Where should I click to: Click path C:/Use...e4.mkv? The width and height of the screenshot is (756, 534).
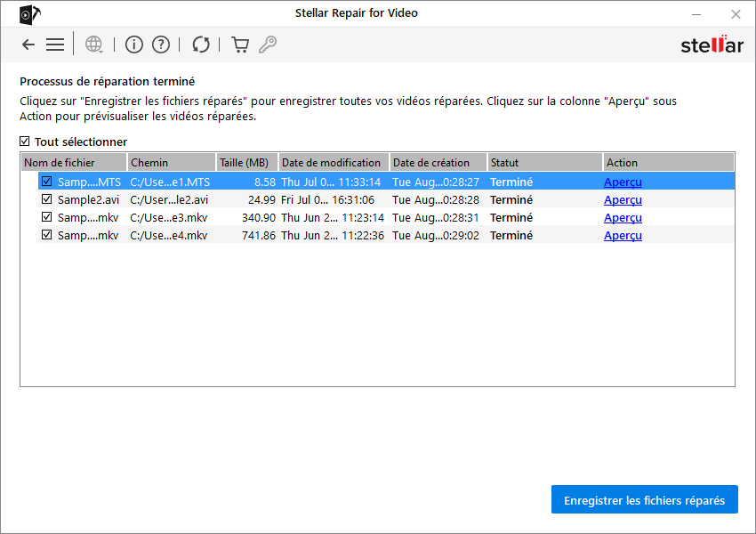pyautogui.click(x=169, y=236)
